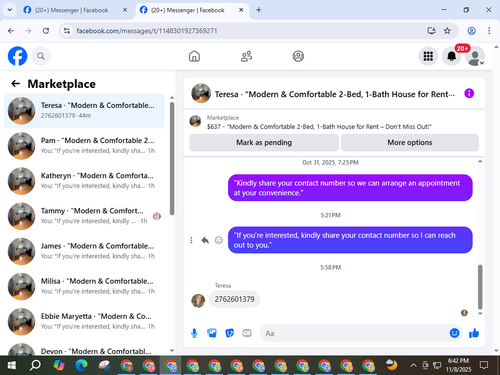
Task: Open the Windows notification center
Action: 484,365
